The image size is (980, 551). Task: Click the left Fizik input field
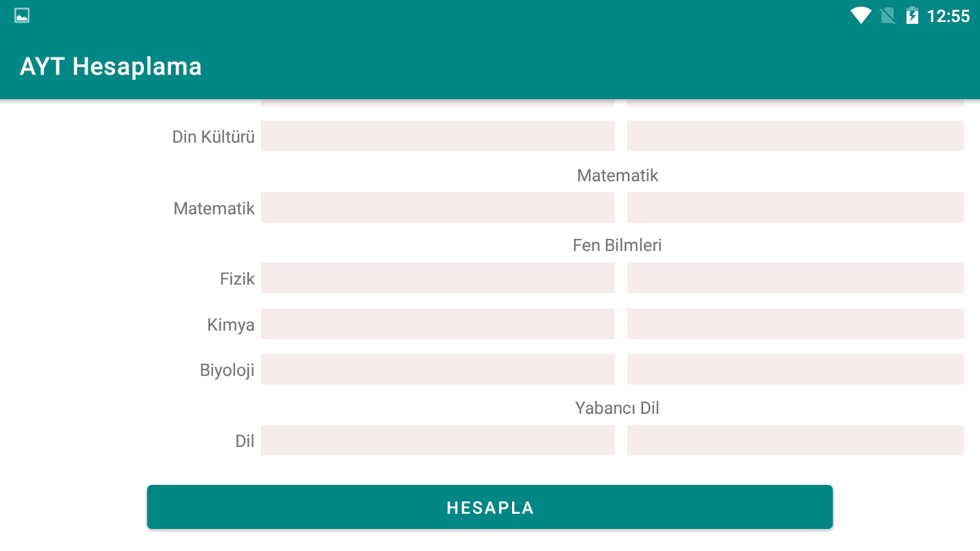click(x=438, y=278)
